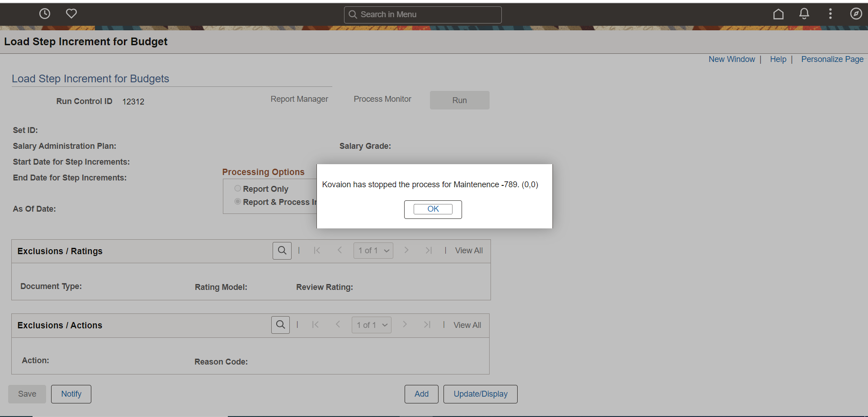This screenshot has width=868, height=417.
Task: Select the Report & Process radio button
Action: 237,201
